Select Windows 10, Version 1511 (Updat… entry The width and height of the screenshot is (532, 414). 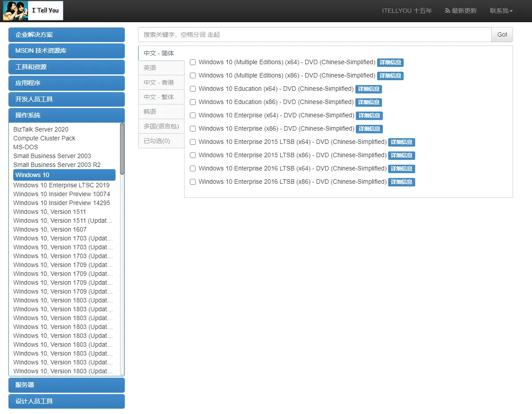63,221
